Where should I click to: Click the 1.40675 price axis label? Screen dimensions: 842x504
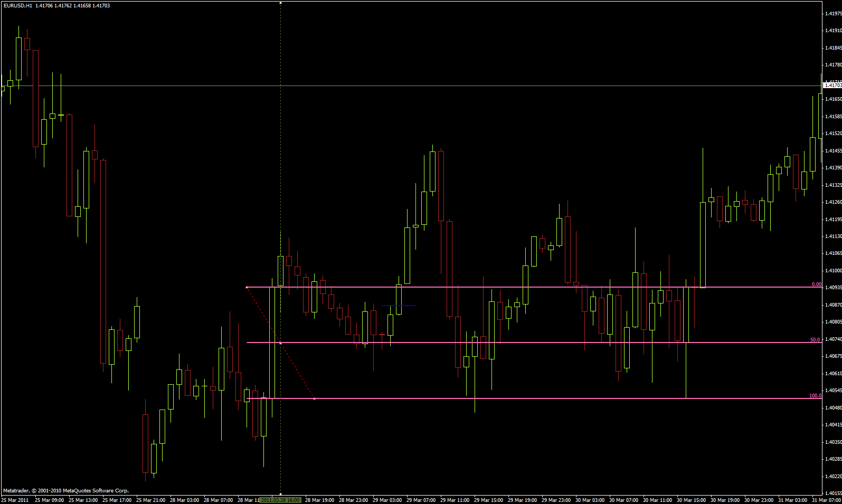point(833,356)
